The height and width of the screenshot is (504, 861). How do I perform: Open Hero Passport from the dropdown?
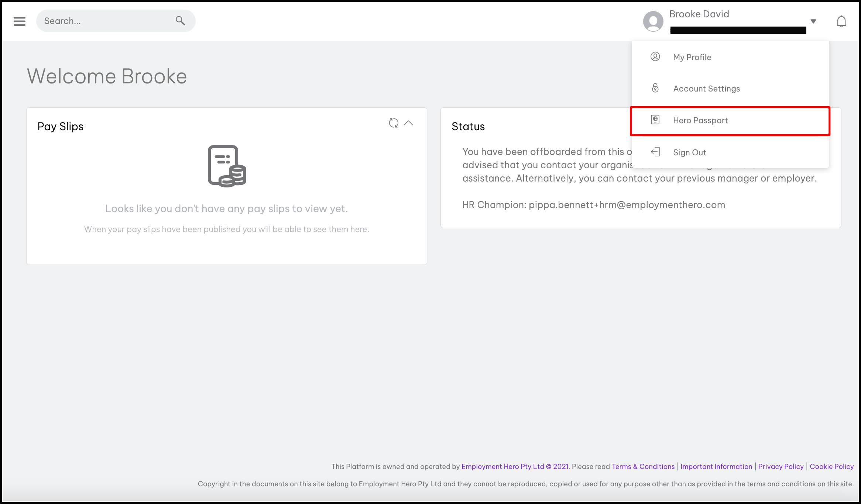tap(700, 121)
